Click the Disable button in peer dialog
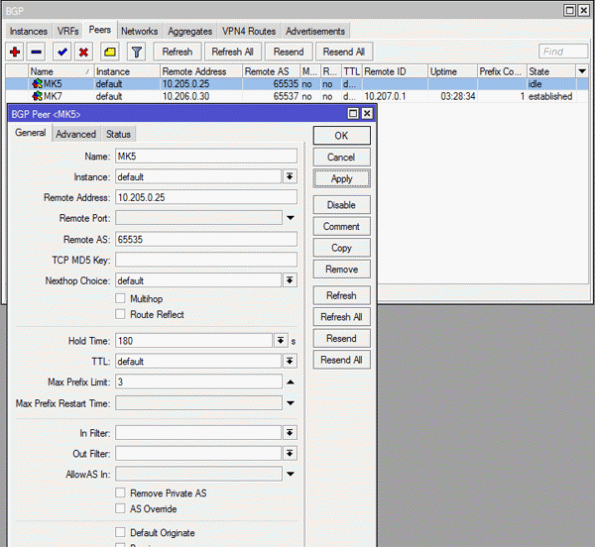The image size is (595, 547). click(x=342, y=205)
